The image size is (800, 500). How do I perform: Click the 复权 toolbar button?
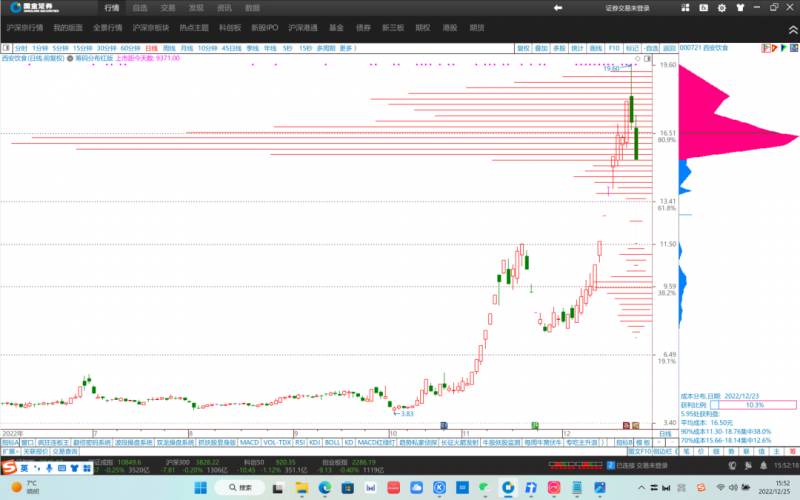click(x=523, y=48)
